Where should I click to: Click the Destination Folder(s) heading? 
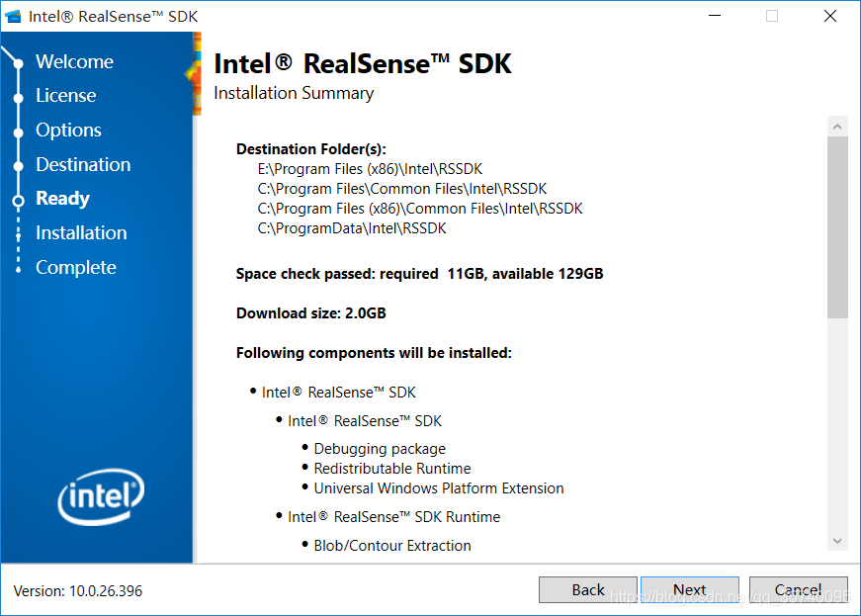[311, 149]
